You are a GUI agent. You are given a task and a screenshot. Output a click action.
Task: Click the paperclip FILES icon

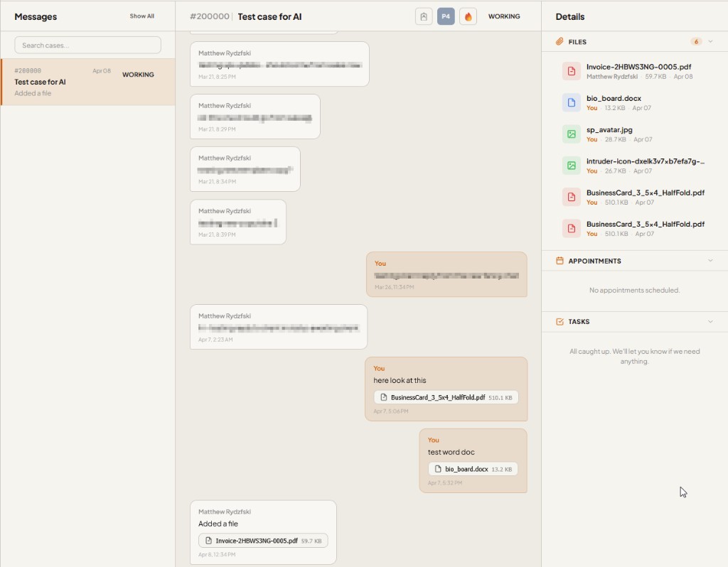tap(560, 42)
